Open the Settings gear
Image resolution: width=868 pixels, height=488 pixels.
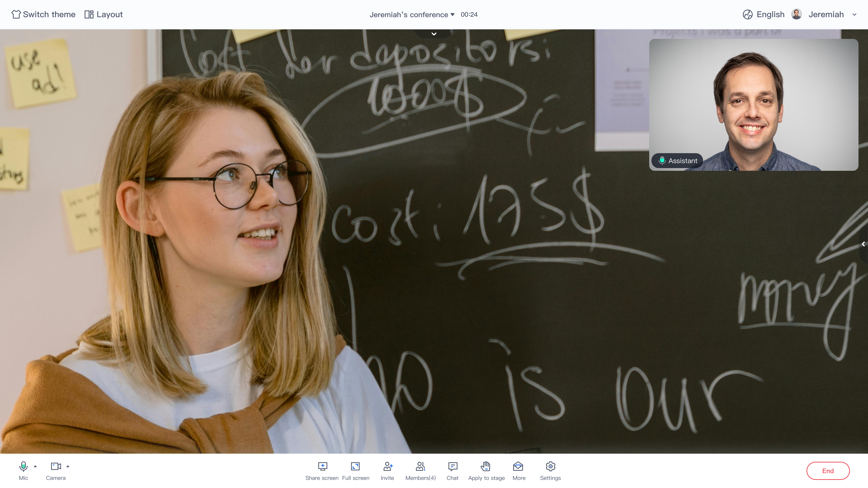550,467
